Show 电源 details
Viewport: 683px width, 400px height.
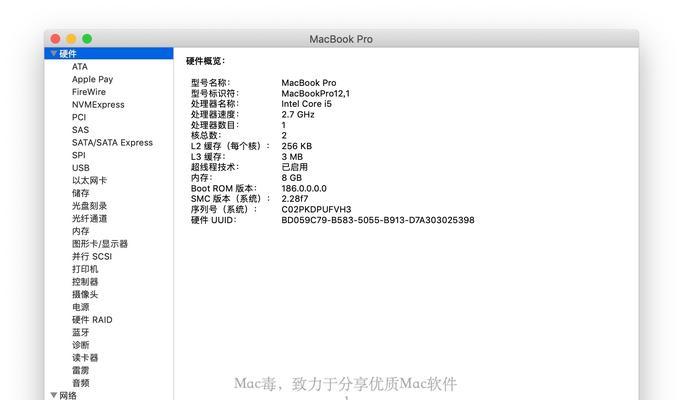click(x=81, y=307)
